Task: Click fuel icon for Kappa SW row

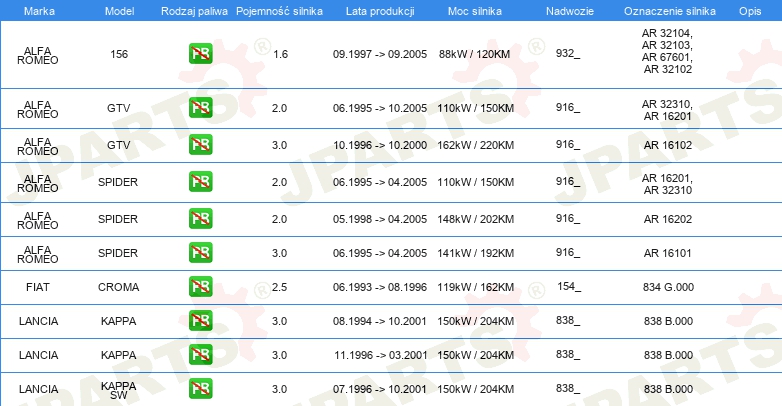Action: point(200,388)
